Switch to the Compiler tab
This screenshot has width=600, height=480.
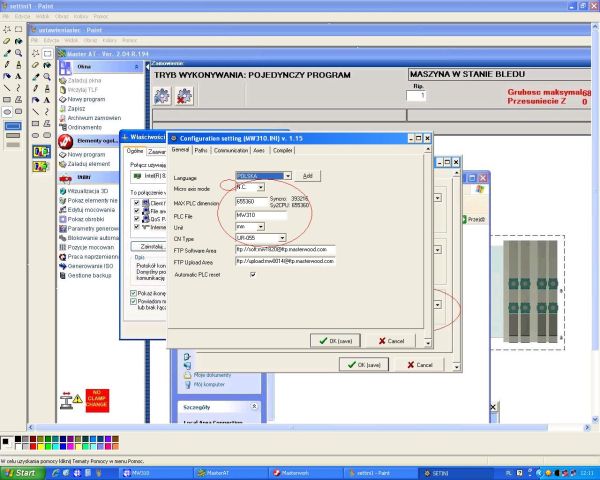tap(282, 150)
